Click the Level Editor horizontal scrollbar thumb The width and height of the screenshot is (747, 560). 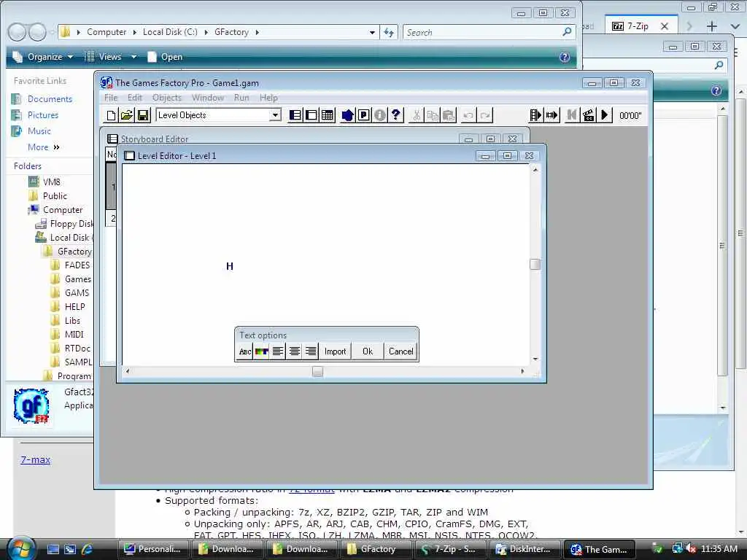point(318,371)
